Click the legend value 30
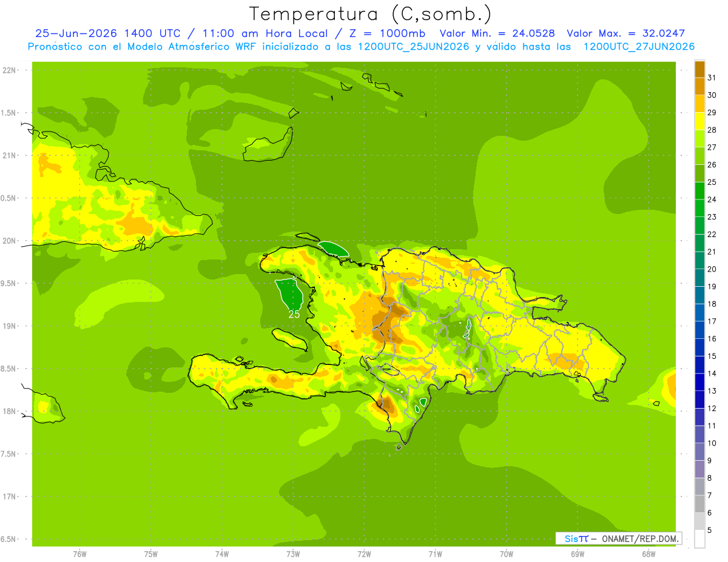This screenshot has height=562, width=728. 712,95
